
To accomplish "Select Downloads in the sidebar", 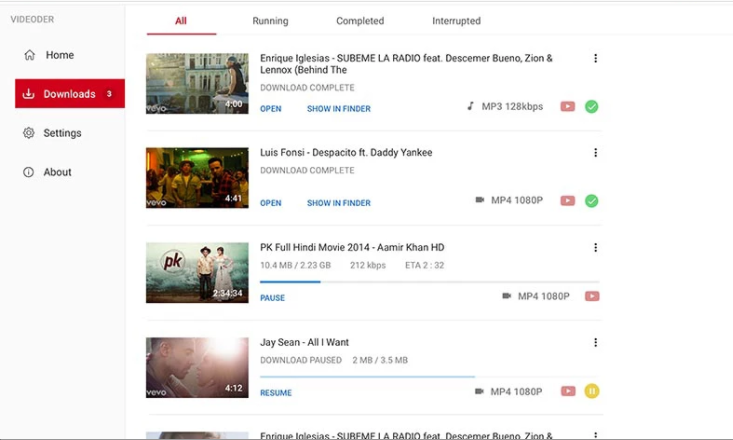I will [70, 94].
